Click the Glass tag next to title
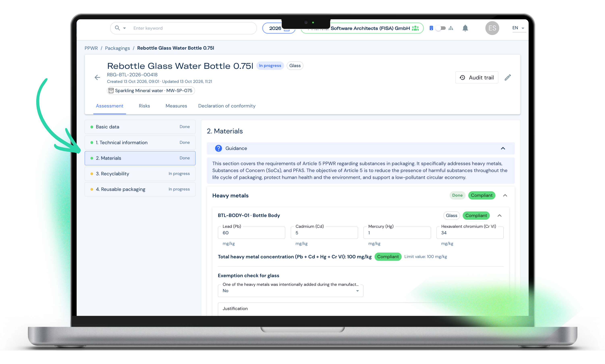The height and width of the screenshot is (364, 605). [x=295, y=66]
